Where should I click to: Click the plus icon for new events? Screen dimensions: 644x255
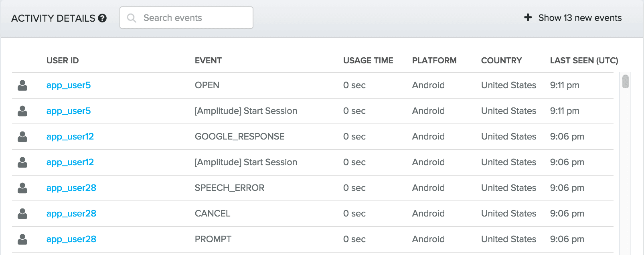tap(528, 17)
